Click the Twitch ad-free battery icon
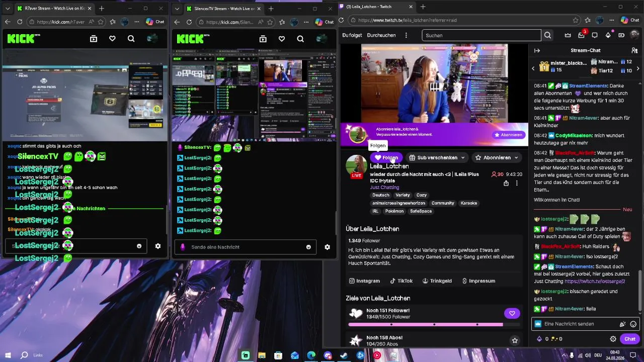Image resolution: width=644 pixels, height=362 pixels. 621,35
